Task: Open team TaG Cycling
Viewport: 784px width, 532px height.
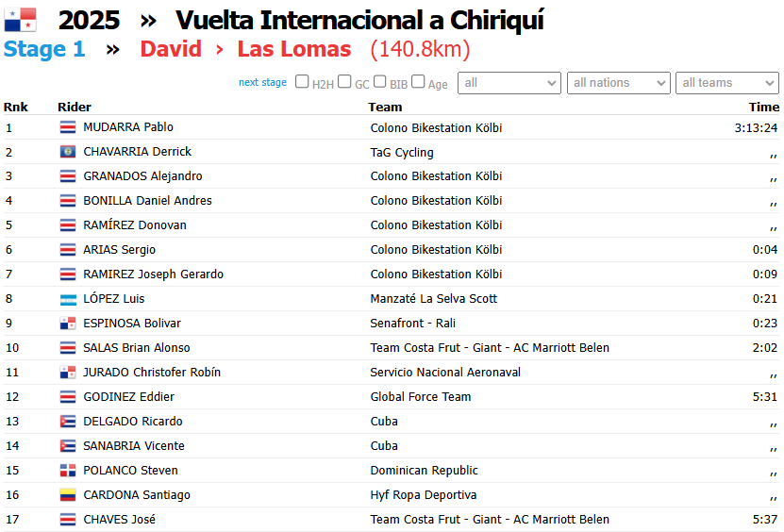Action: (402, 153)
